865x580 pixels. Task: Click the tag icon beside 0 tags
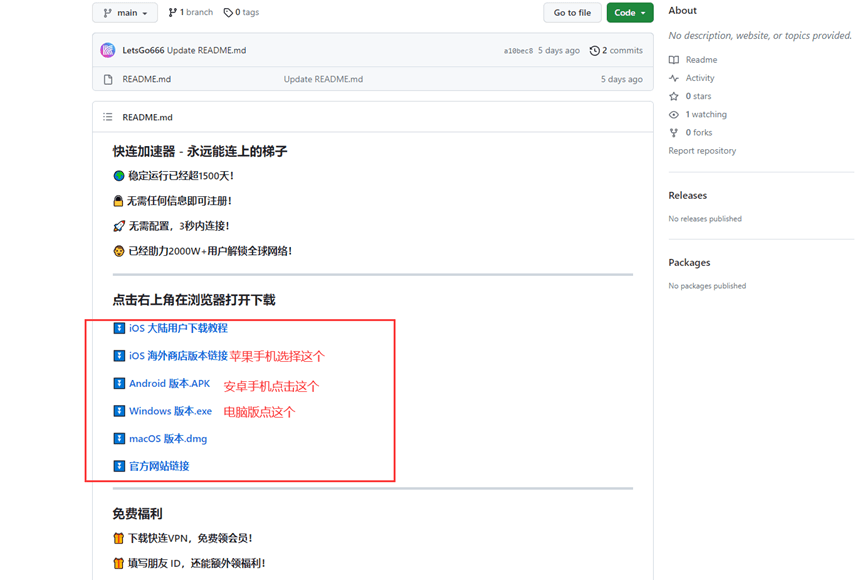click(228, 13)
